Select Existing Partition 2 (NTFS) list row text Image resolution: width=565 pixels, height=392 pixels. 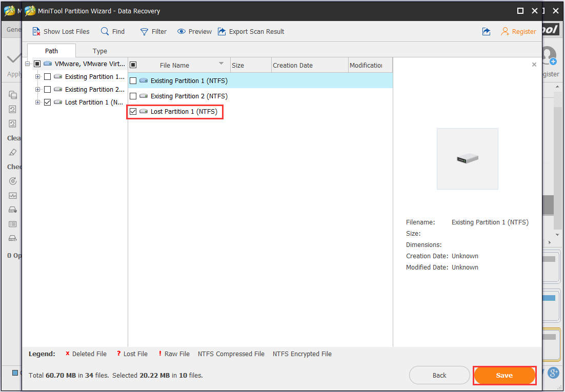[189, 96]
